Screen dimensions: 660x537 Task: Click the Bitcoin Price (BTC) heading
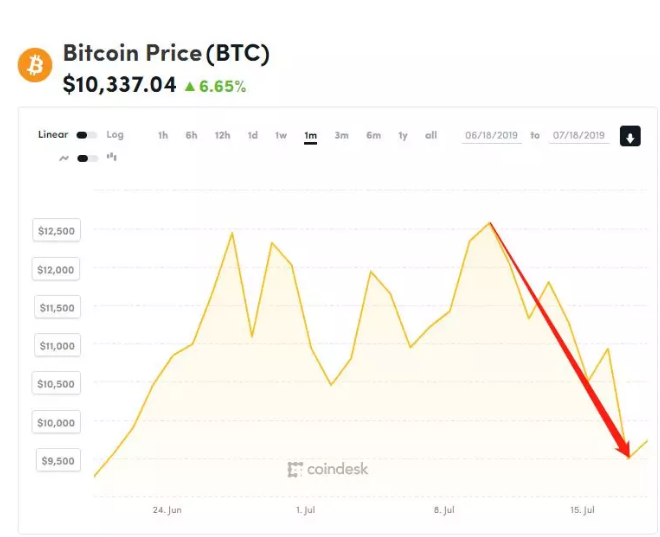coord(166,53)
